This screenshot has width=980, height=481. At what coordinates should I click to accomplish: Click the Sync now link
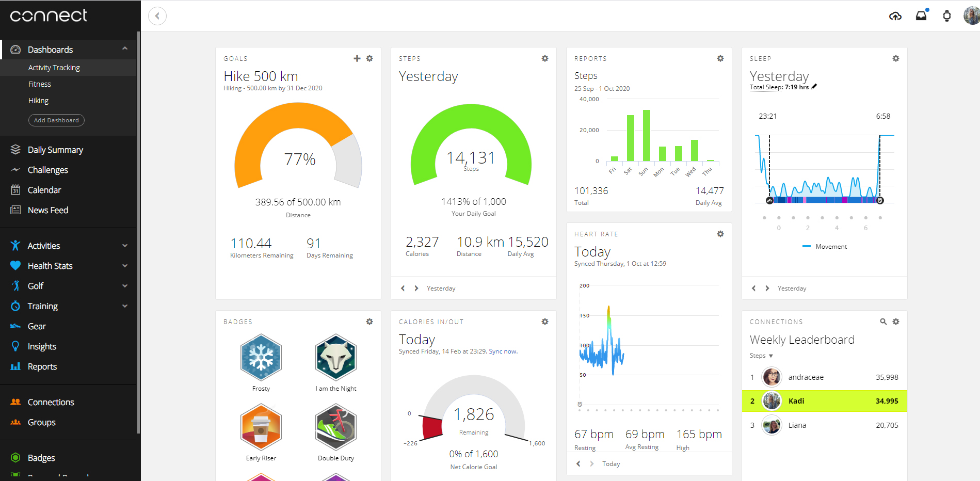tap(503, 351)
